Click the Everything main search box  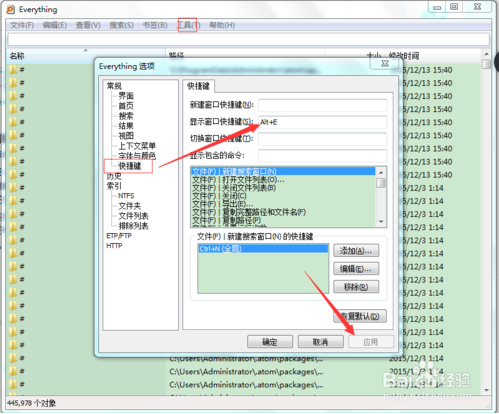248,39
